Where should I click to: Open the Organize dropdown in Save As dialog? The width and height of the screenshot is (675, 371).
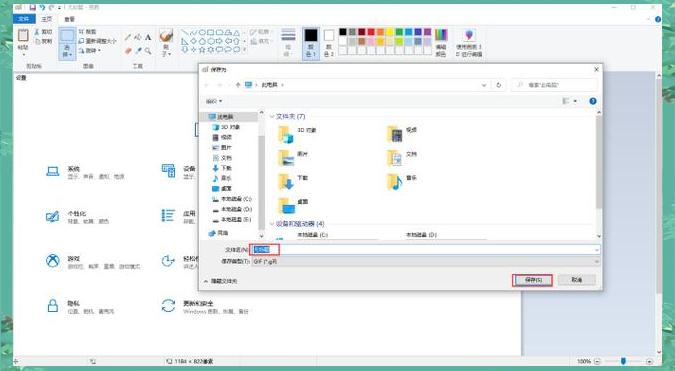click(x=214, y=101)
